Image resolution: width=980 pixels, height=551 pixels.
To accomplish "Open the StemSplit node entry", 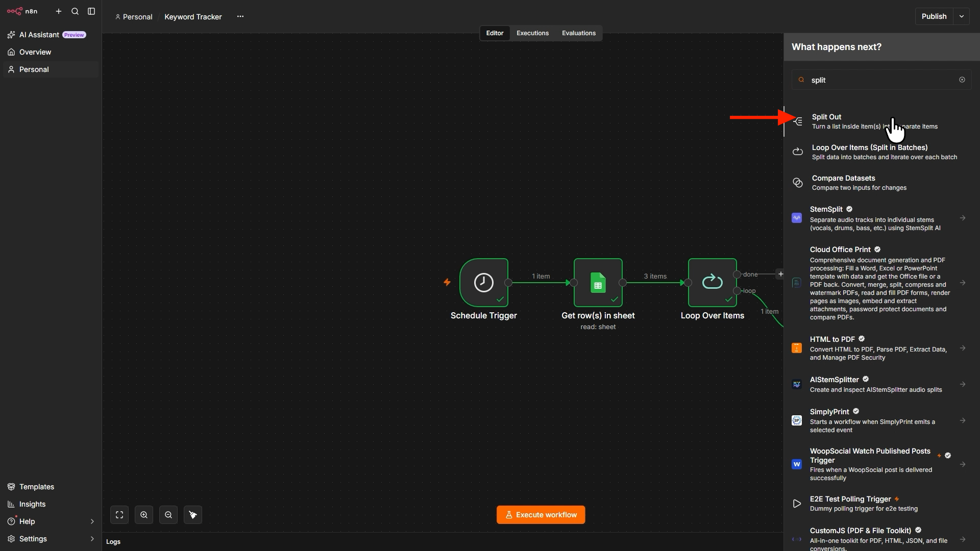I will (x=881, y=218).
